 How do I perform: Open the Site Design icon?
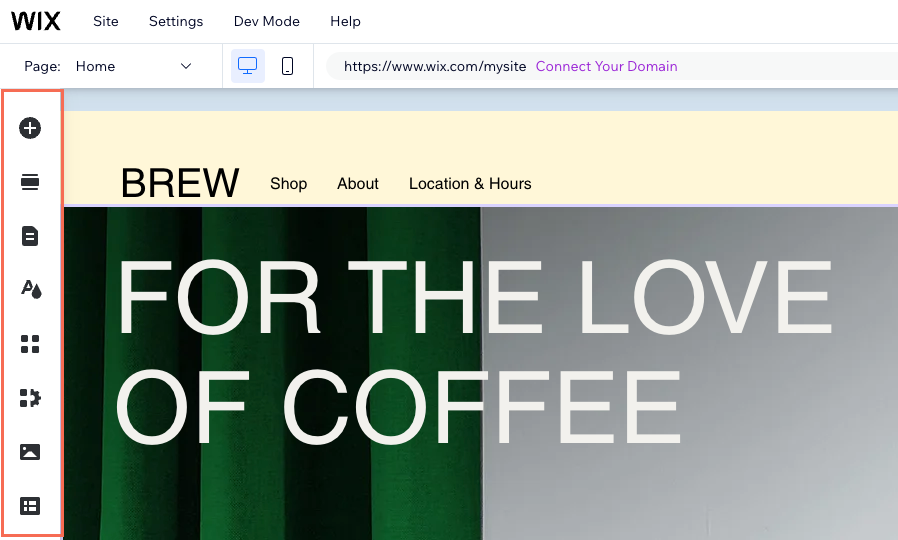(31, 290)
